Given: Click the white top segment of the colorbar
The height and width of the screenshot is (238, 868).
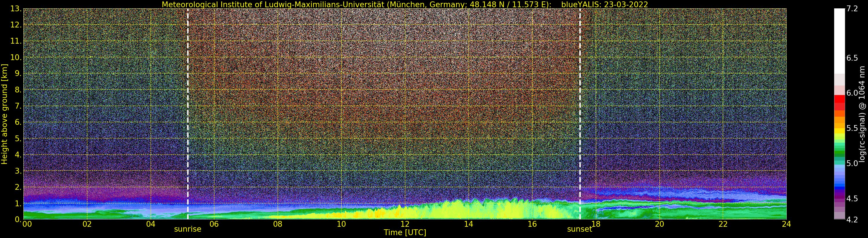Looking at the screenshot, I should 839,41.
